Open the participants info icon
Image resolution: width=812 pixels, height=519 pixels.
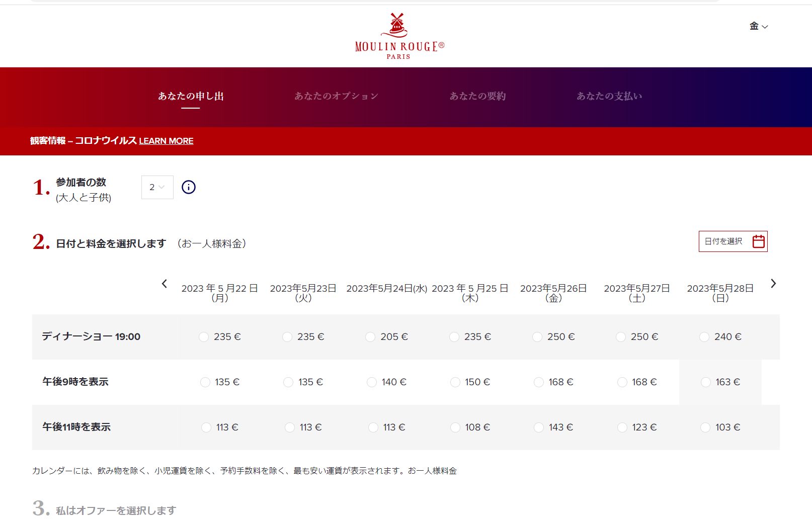pos(188,187)
